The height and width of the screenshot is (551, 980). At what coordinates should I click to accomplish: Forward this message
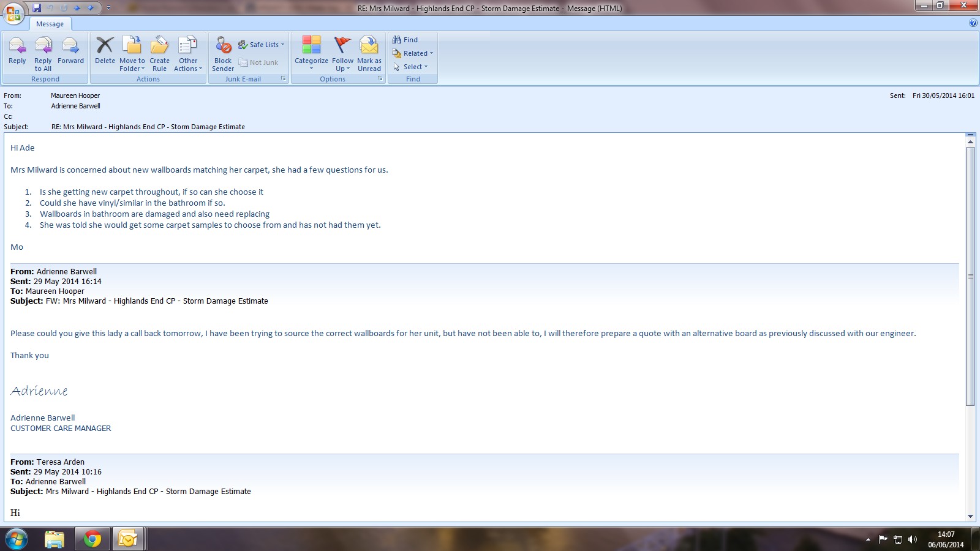pyautogui.click(x=70, y=51)
